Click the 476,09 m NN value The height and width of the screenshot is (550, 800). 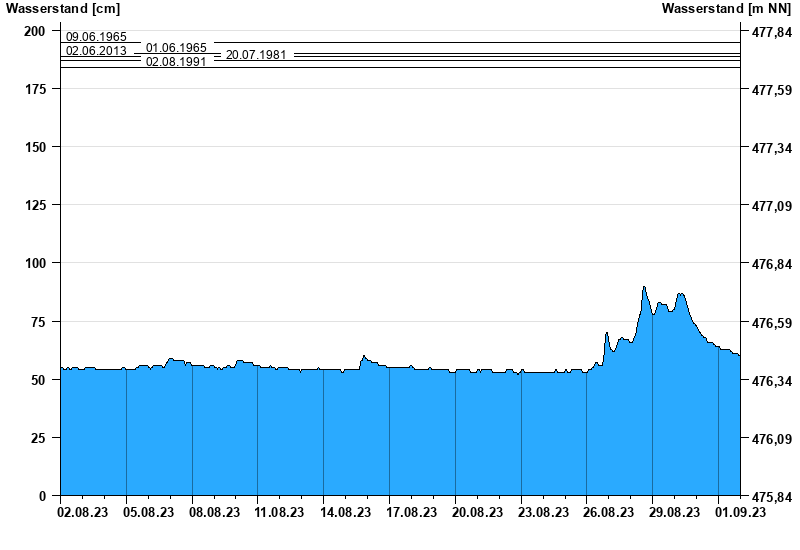click(x=772, y=439)
